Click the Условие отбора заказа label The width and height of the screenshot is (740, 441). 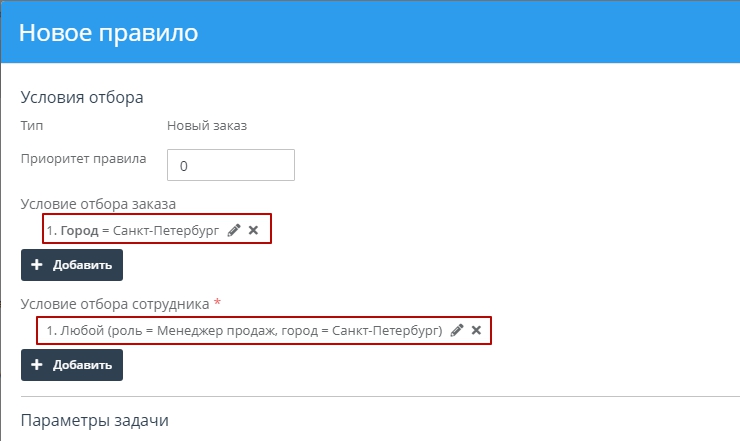(x=98, y=204)
